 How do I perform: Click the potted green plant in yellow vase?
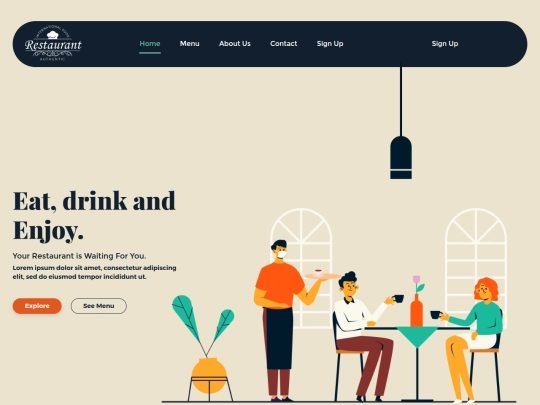coord(206,348)
